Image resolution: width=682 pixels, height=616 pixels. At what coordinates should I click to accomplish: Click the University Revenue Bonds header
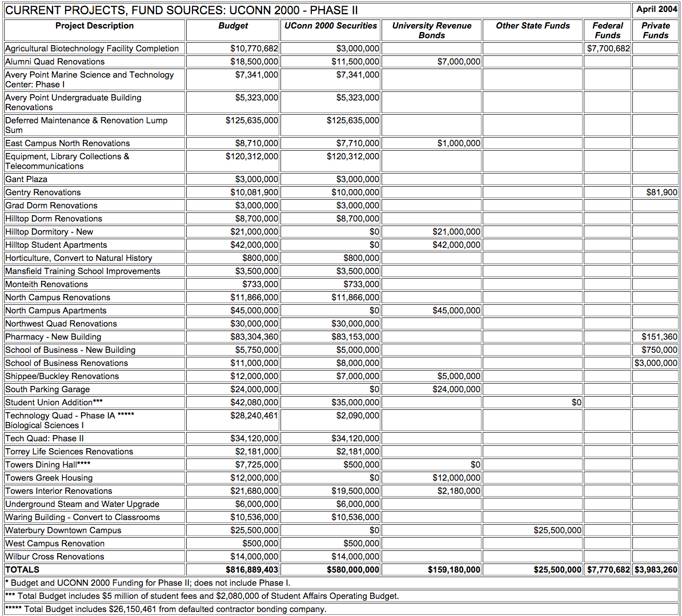pyautogui.click(x=431, y=30)
